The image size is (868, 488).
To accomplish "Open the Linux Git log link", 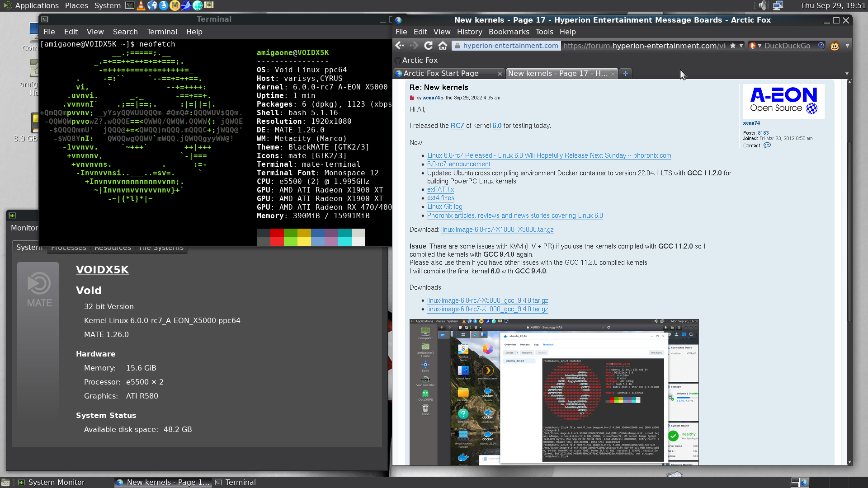I will [444, 206].
